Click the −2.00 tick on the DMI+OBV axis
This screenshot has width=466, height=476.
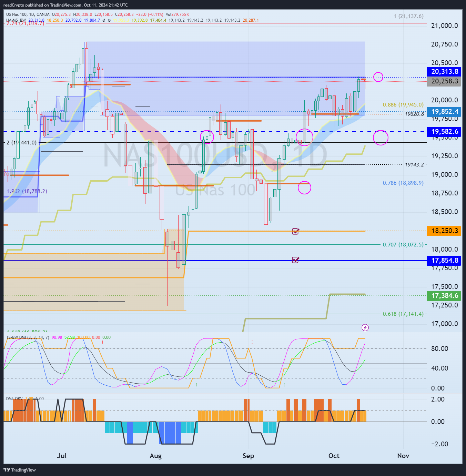click(x=440, y=444)
